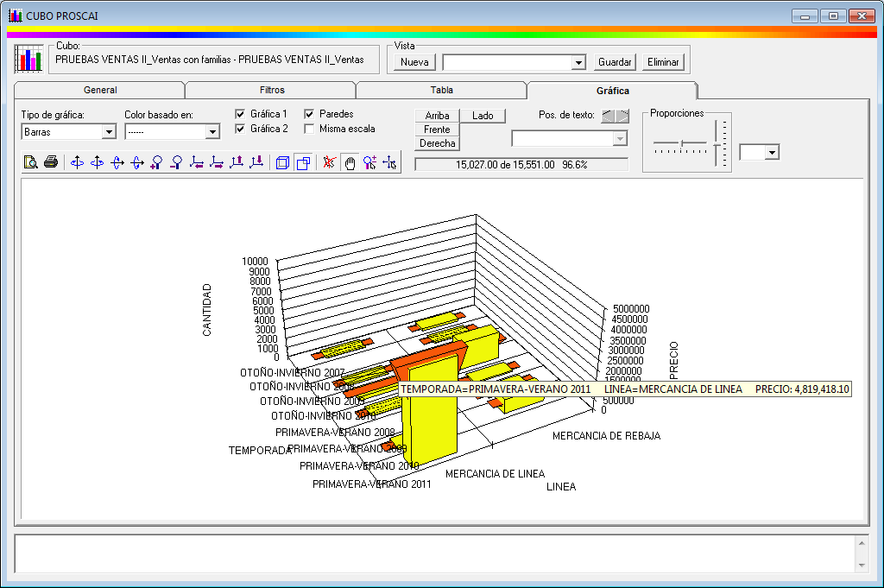884x588 pixels.
Task: Click the move chart right arrow icon
Action: tap(216, 163)
